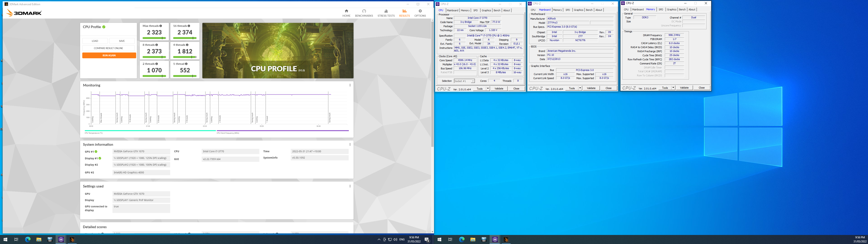Click the 3DMark logo in the header
868x244 pixels.
[24, 13]
